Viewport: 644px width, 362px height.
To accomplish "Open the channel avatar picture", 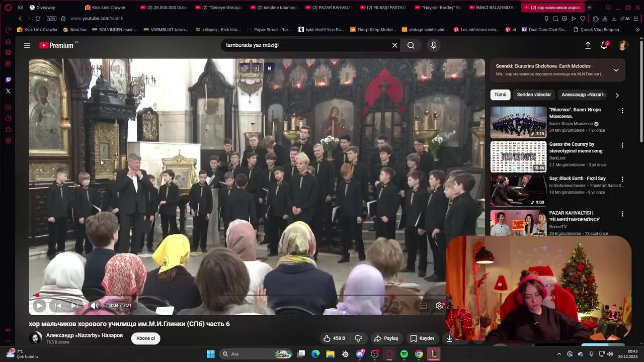I will [36, 338].
